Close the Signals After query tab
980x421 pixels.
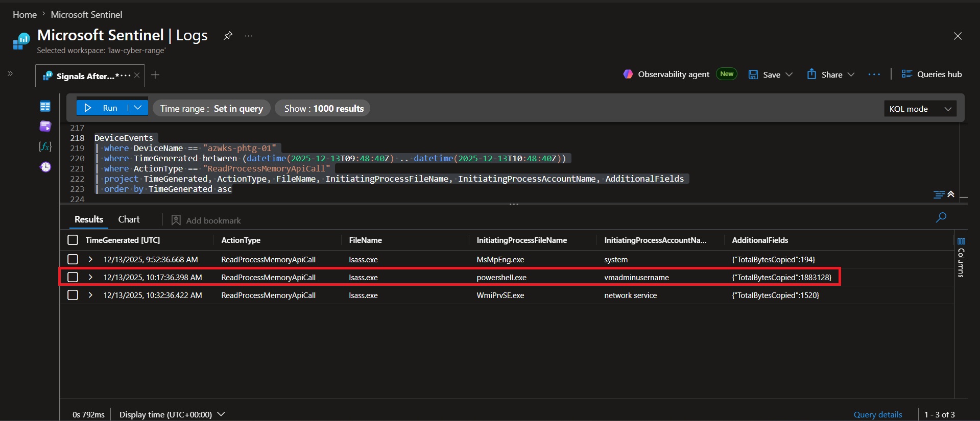point(137,76)
